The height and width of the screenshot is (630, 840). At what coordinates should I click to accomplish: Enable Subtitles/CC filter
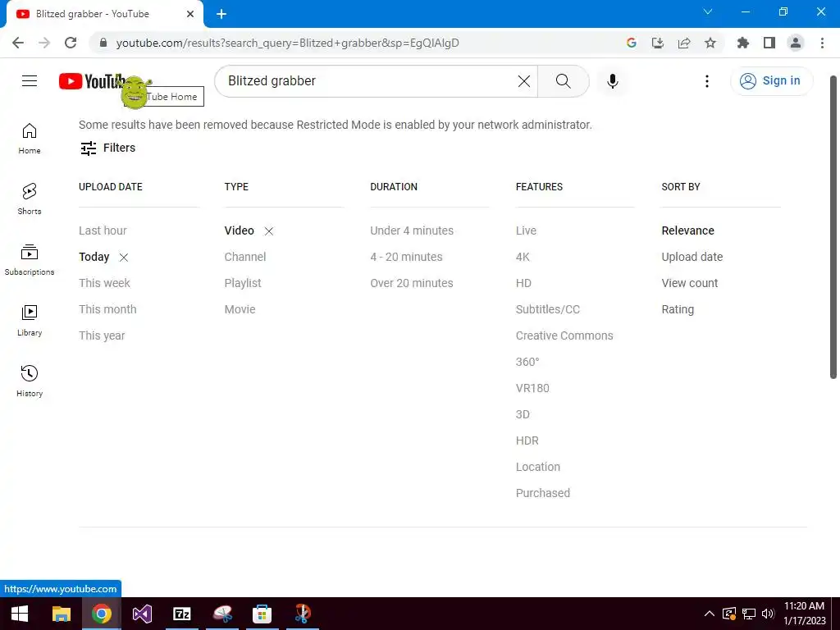pyautogui.click(x=548, y=309)
